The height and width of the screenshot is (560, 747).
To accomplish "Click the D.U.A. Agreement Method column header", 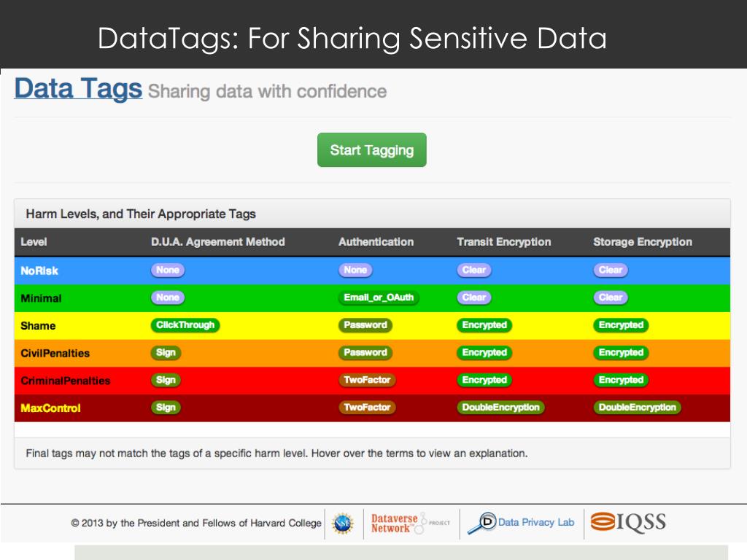I will pos(217,242).
